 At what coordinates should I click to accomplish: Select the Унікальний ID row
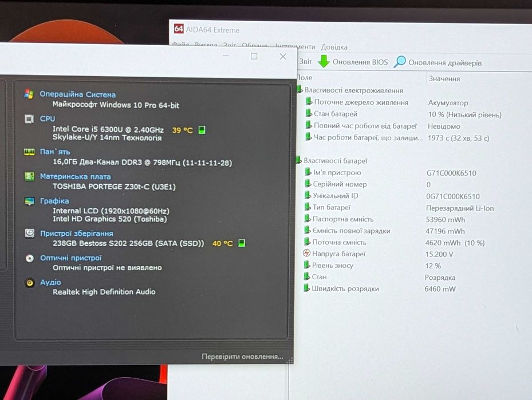coord(392,196)
